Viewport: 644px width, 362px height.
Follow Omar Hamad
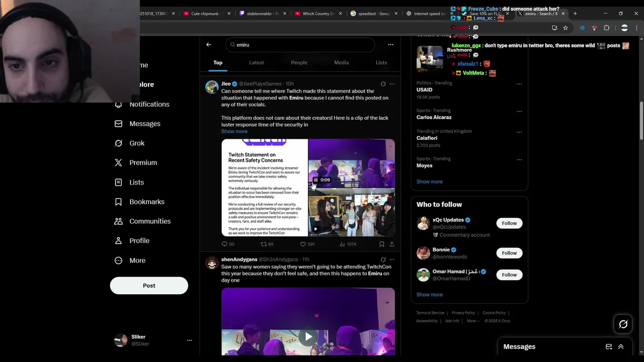[x=509, y=275]
